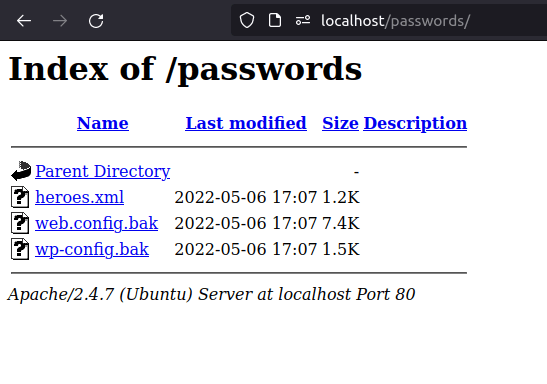Open the wp-config.bak file link
Viewport: 547px width, 384px height.
coord(92,250)
